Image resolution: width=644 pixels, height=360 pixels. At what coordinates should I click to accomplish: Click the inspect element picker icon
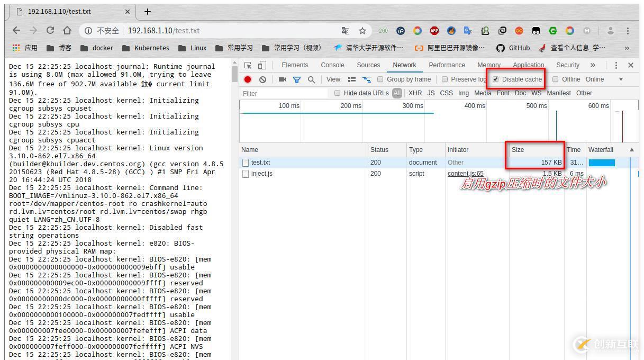click(248, 65)
